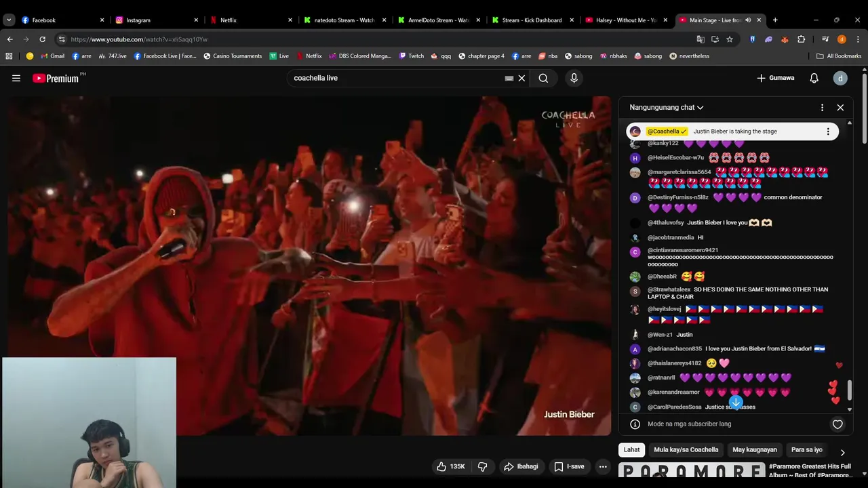Show more filter chips arrow
The height and width of the screenshot is (488, 868).
(842, 452)
